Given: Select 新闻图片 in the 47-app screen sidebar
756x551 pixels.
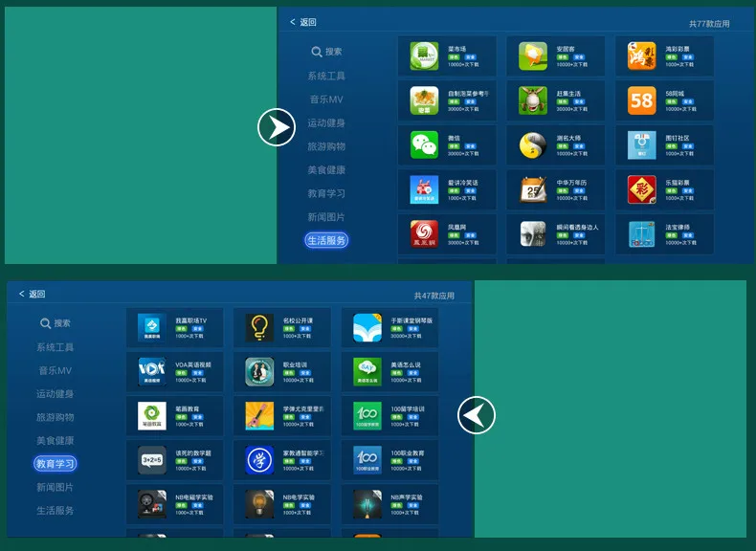Looking at the screenshot, I should (x=55, y=487).
